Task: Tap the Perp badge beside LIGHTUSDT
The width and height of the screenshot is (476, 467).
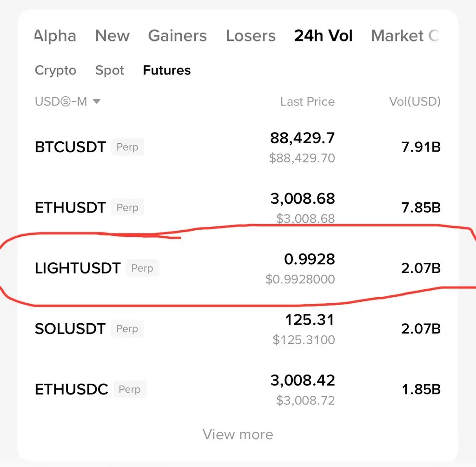Action: tap(142, 268)
